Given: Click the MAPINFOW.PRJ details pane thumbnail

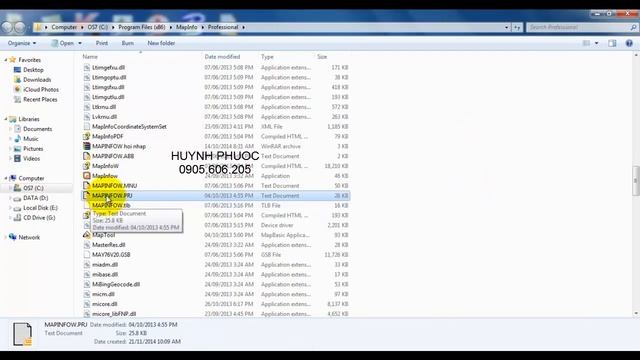Looking at the screenshot, I should pos(22,334).
